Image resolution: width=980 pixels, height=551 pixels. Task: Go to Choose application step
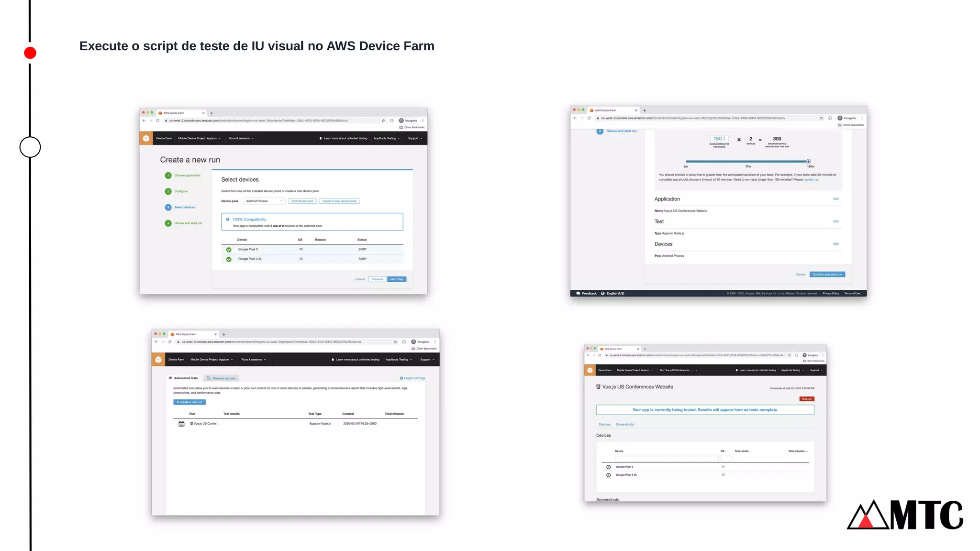[x=188, y=176]
